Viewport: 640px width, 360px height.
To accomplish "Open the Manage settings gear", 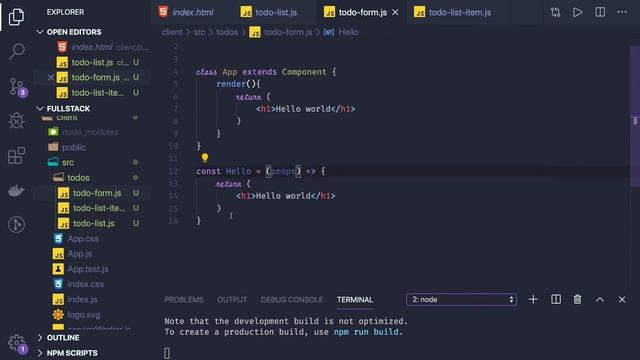I will pyautogui.click(x=17, y=343).
